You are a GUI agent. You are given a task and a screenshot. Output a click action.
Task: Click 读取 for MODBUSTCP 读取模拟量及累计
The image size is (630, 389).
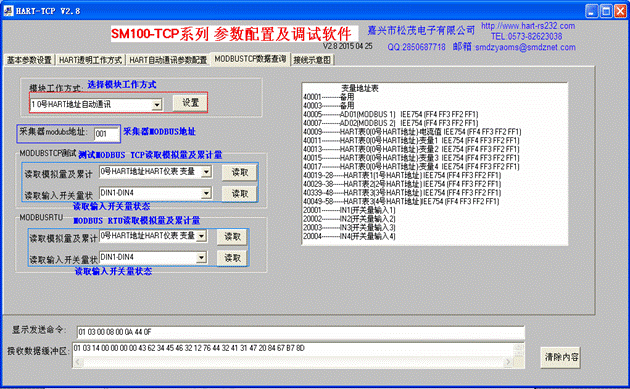coord(239,172)
